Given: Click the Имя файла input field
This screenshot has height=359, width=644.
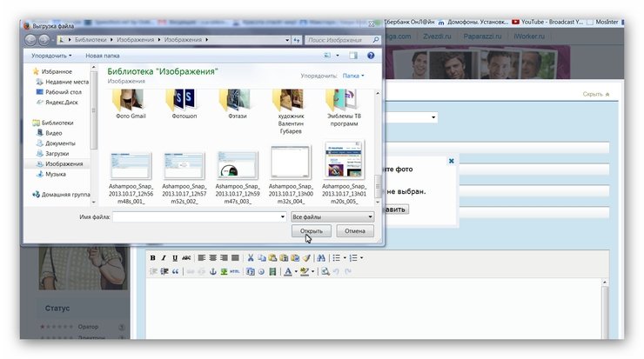Looking at the screenshot, I should pyautogui.click(x=198, y=216).
